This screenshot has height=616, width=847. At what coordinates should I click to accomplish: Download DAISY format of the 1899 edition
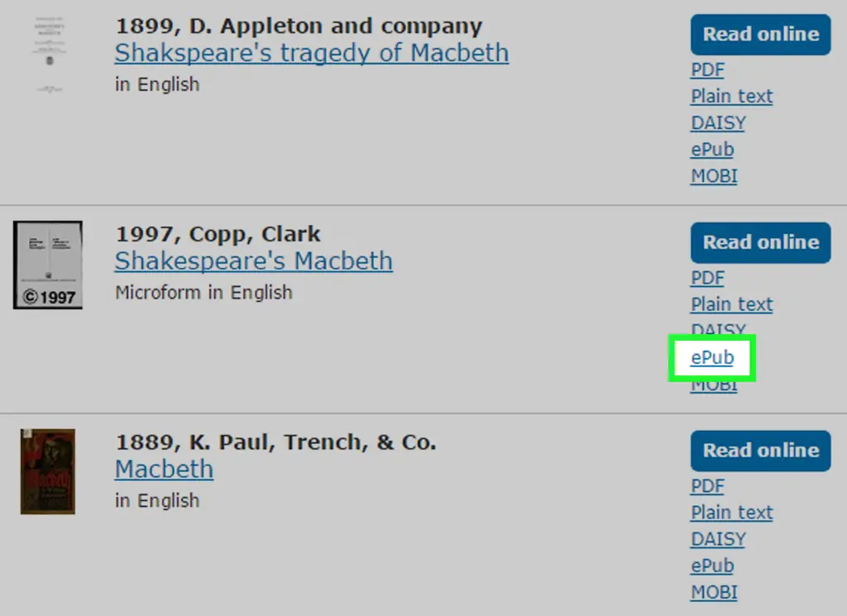pyautogui.click(x=719, y=123)
